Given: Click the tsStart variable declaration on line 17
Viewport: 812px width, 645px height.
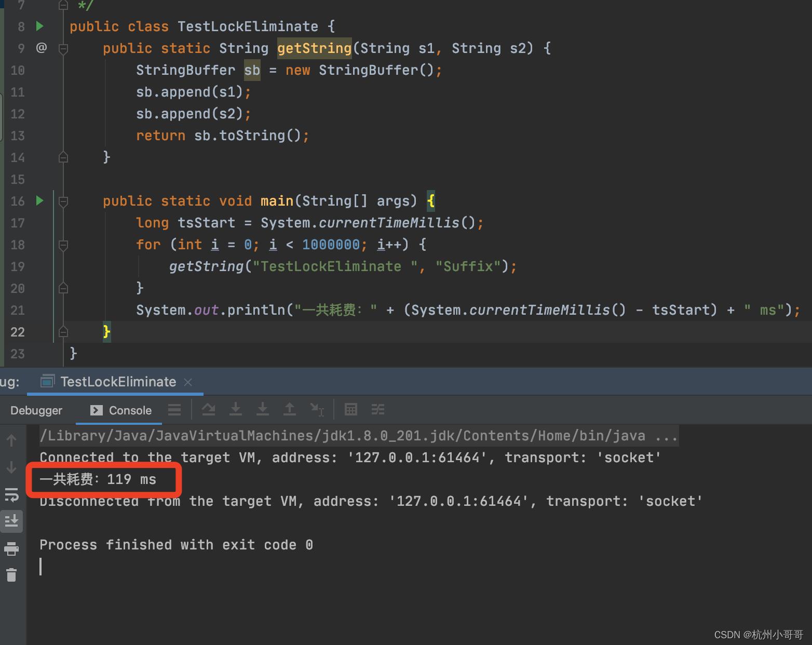Looking at the screenshot, I should [x=207, y=223].
